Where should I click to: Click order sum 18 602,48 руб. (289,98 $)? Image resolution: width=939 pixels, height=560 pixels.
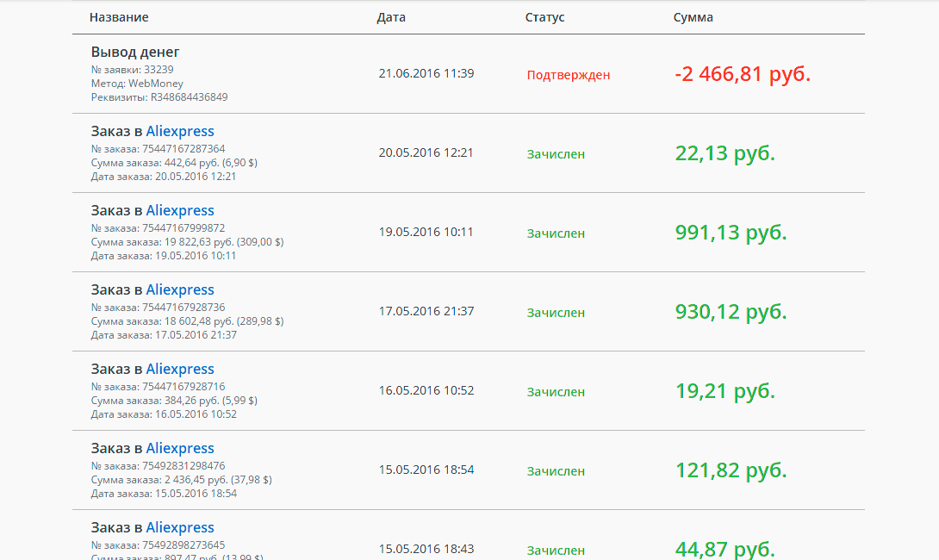[x=188, y=321]
